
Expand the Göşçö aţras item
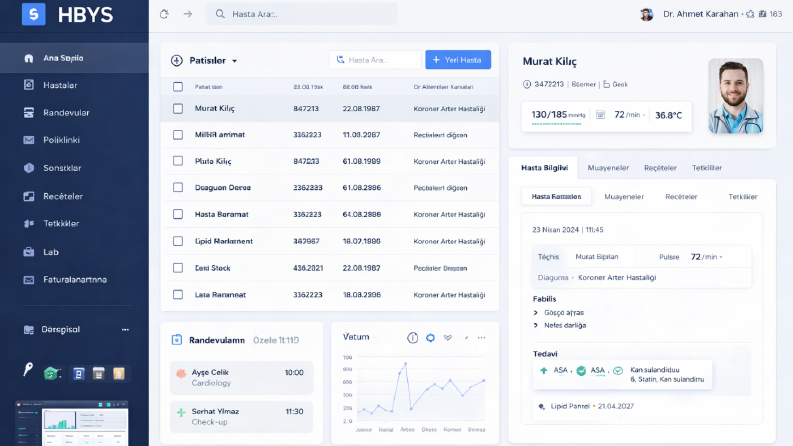point(536,313)
